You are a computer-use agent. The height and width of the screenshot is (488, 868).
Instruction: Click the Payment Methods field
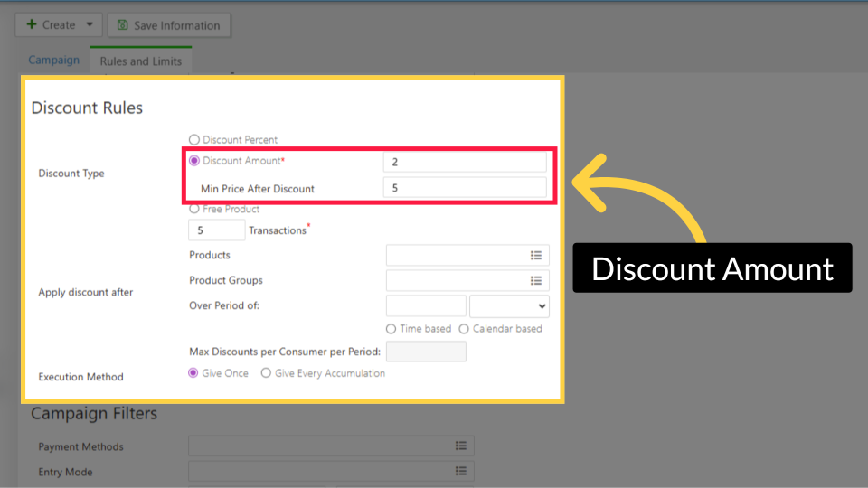(x=331, y=446)
